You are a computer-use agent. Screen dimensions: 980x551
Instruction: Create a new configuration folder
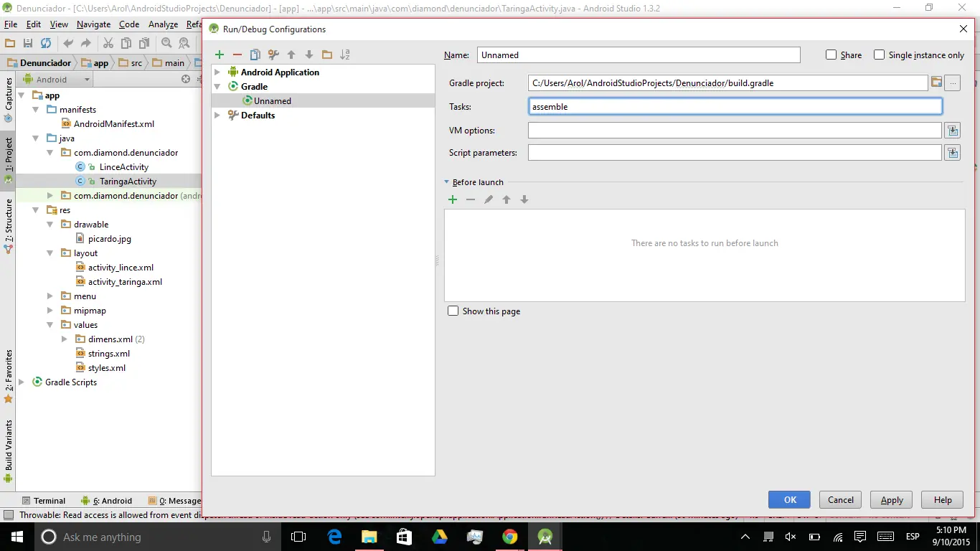(327, 55)
